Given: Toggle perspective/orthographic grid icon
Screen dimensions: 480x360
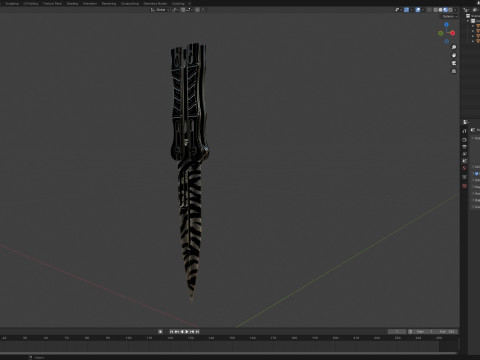Looking at the screenshot, I should pyautogui.click(x=454, y=71).
